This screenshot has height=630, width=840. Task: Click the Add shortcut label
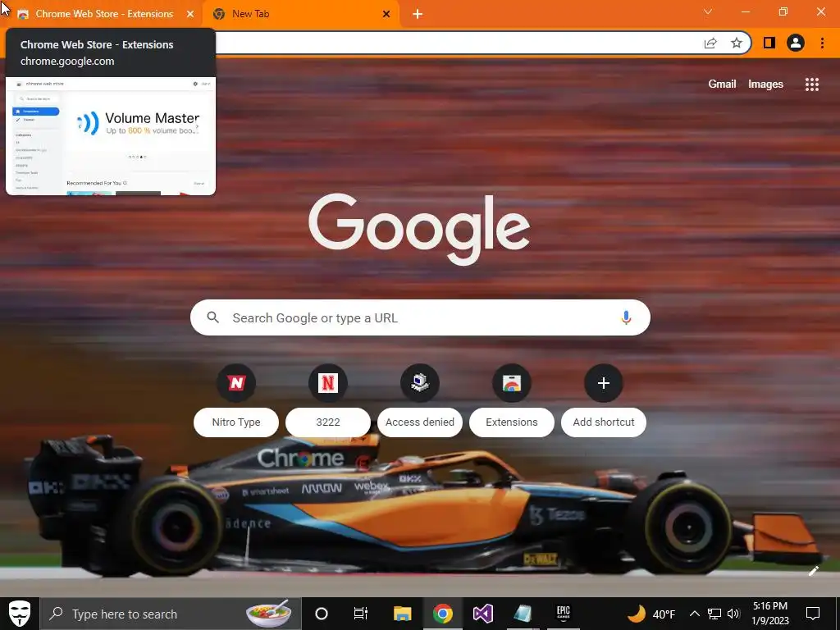click(604, 422)
